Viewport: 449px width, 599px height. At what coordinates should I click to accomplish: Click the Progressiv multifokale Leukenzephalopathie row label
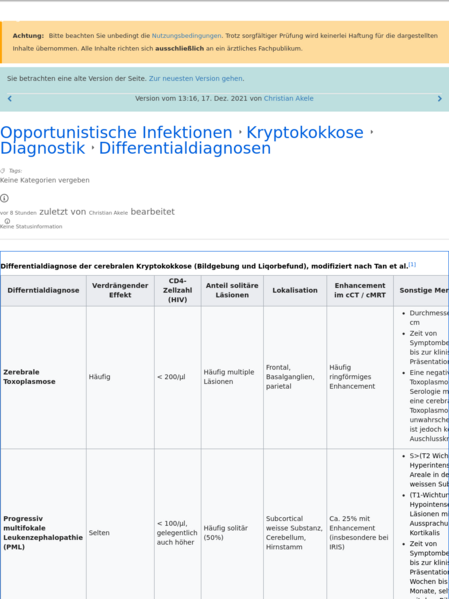click(x=43, y=533)
